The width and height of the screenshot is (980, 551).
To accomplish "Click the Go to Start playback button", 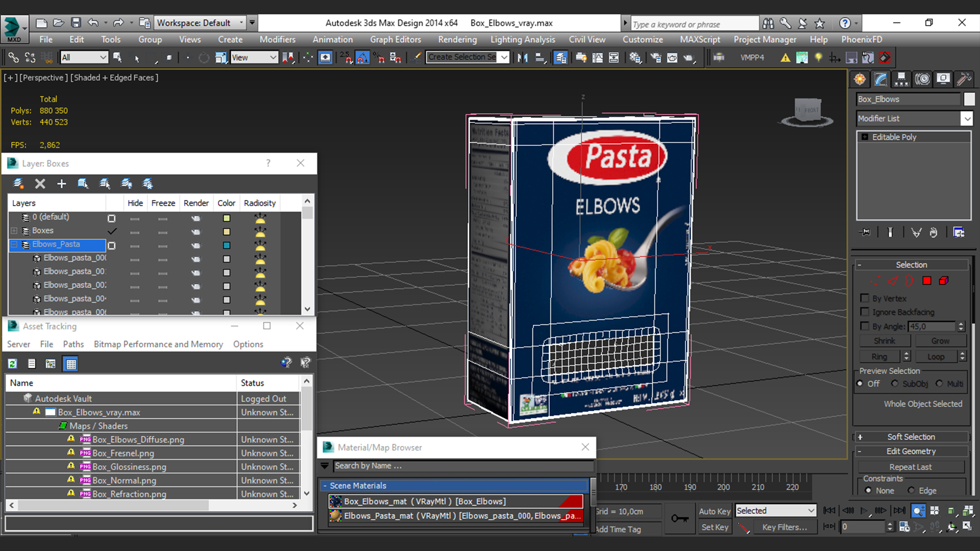I will click(x=829, y=511).
